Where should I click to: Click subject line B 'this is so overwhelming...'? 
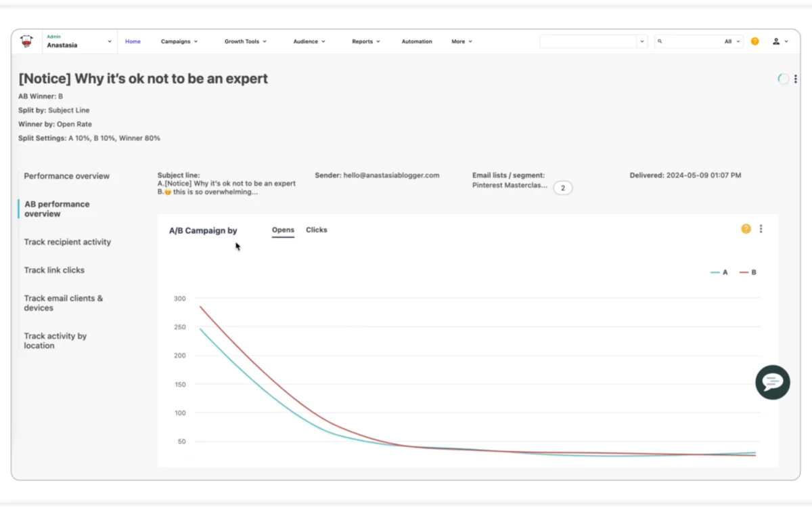208,192
